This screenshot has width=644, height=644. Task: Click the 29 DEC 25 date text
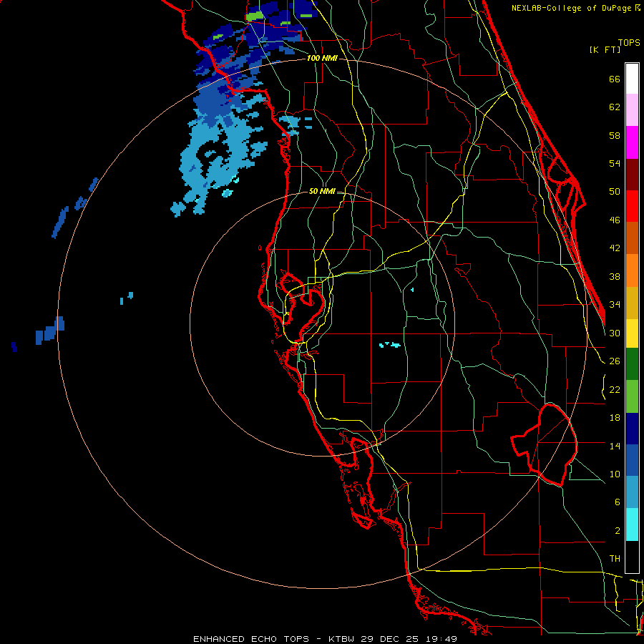click(389, 639)
